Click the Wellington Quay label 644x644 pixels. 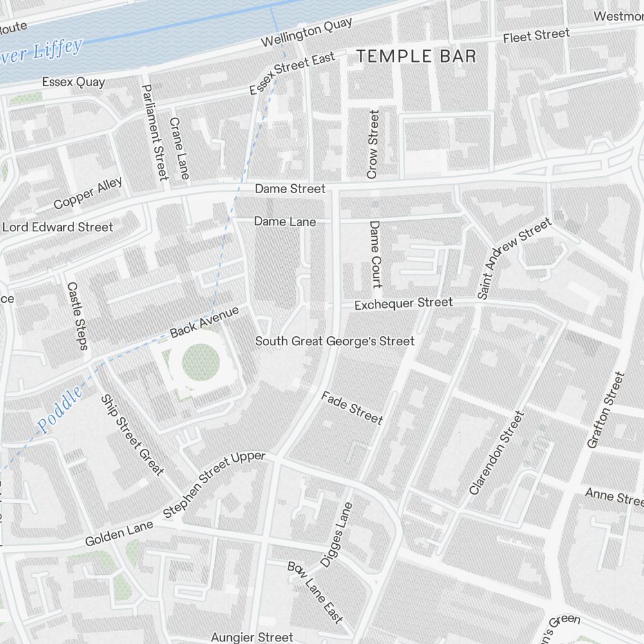click(x=307, y=32)
